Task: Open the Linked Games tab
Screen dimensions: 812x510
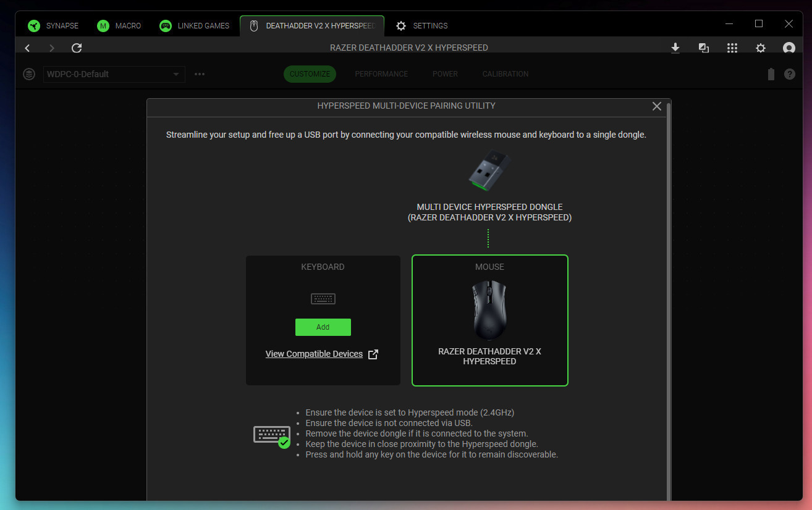Action: click(x=194, y=26)
